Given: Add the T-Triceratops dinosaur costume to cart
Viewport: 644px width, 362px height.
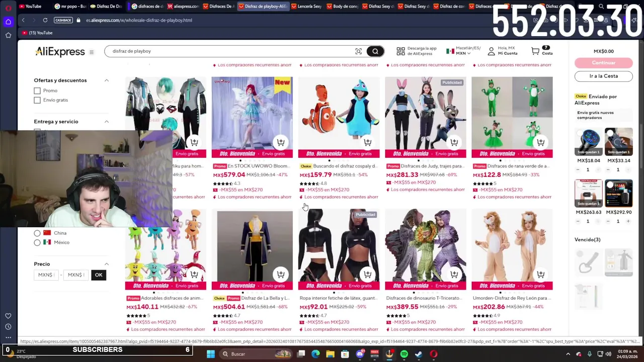Looking at the screenshot, I should tap(454, 275).
